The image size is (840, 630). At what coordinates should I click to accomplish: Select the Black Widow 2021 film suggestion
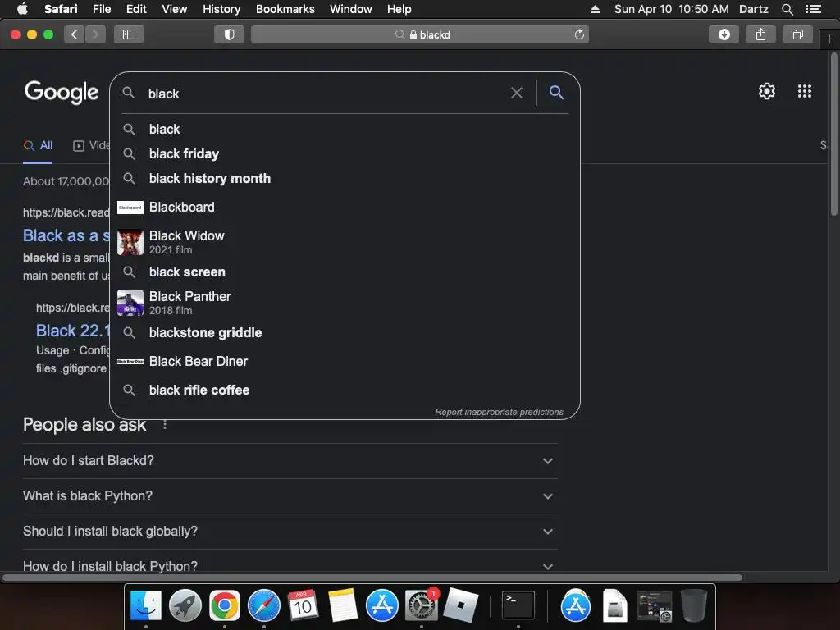point(345,242)
